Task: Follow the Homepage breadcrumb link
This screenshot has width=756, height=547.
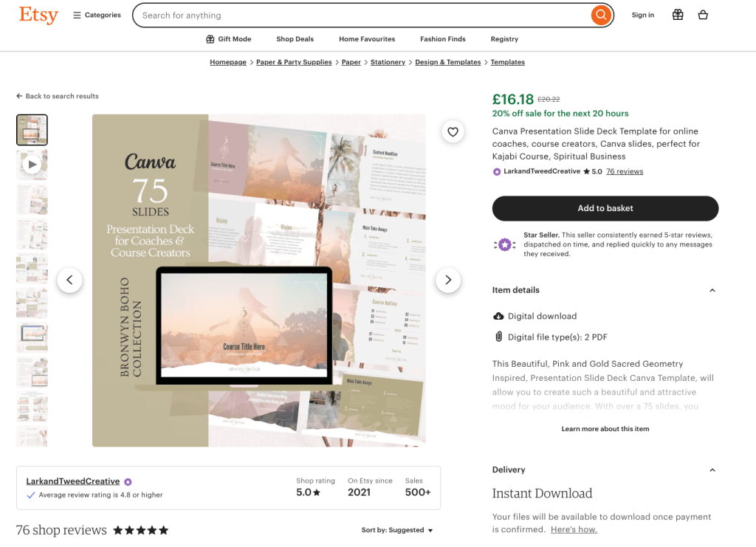Action: click(x=228, y=62)
